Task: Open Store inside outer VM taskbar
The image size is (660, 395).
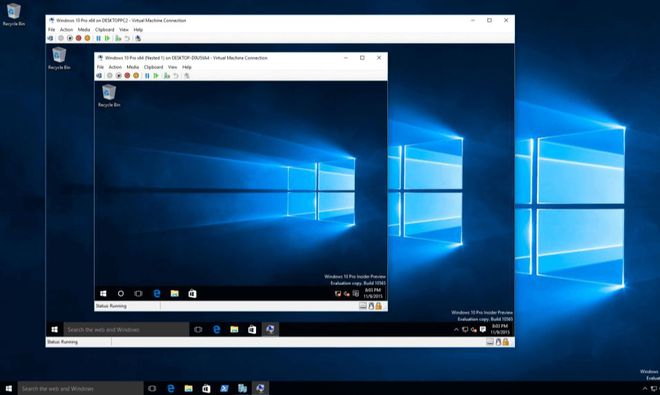Action: tap(252, 330)
